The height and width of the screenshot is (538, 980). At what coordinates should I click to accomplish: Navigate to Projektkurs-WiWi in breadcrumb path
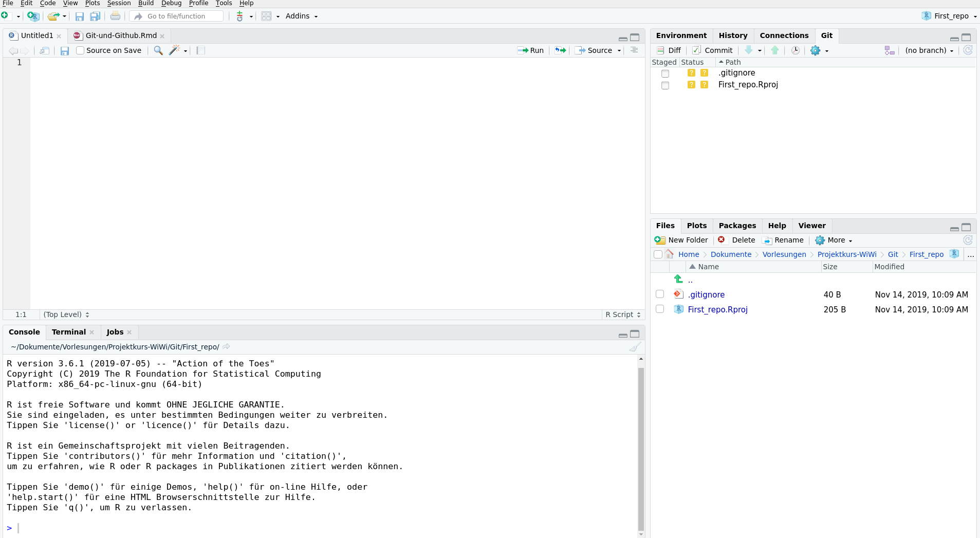click(x=847, y=254)
